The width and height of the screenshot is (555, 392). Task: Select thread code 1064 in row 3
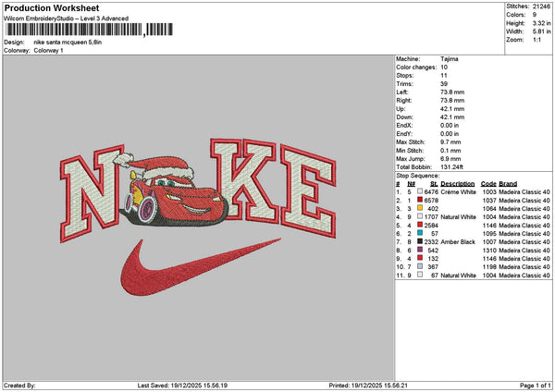(489, 209)
